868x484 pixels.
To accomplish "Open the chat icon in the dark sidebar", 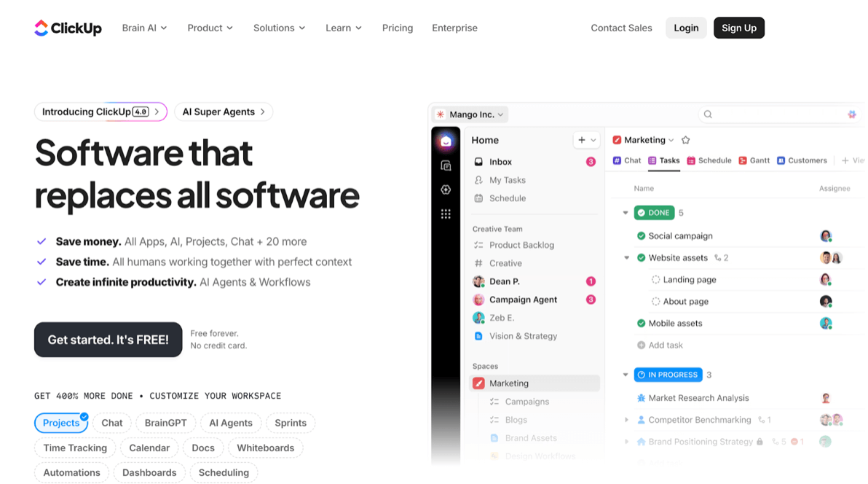I will point(446,165).
